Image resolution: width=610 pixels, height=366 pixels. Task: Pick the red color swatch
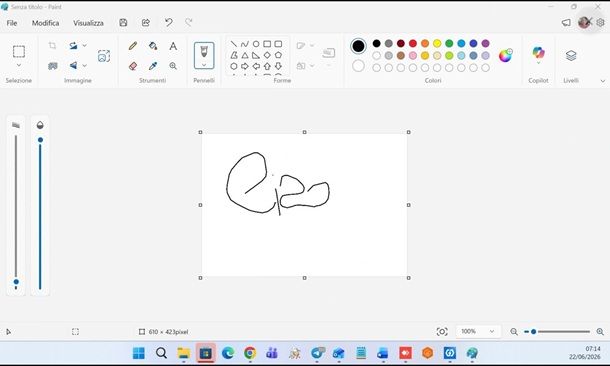click(413, 43)
